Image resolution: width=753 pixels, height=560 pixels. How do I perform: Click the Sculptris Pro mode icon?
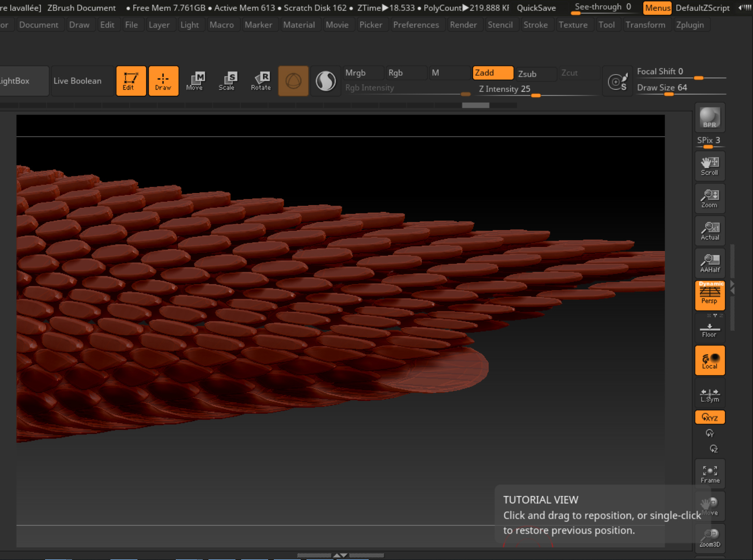pos(326,81)
